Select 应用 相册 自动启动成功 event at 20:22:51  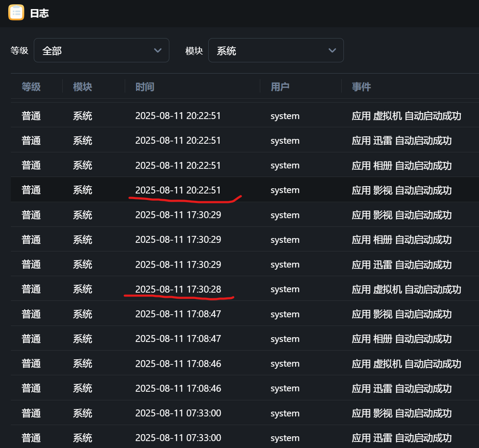(402, 165)
